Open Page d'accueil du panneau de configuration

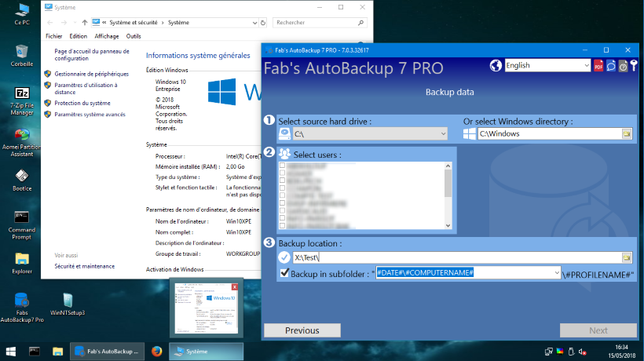[x=92, y=55]
